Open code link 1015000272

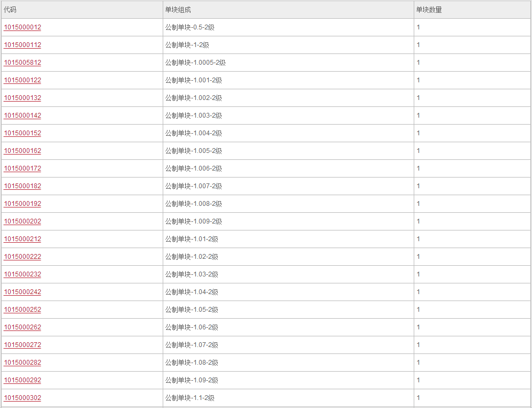[x=22, y=344]
